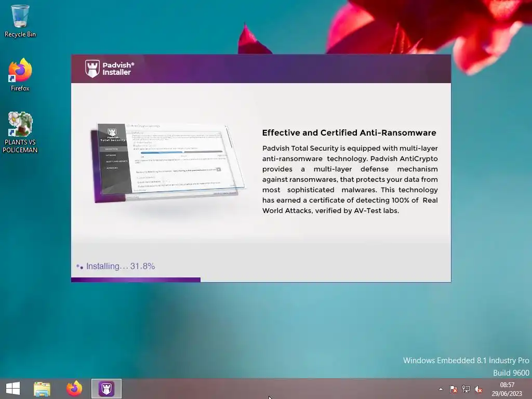Select the Firefox desktop shortcut
This screenshot has width=532, height=399.
[x=20, y=75]
